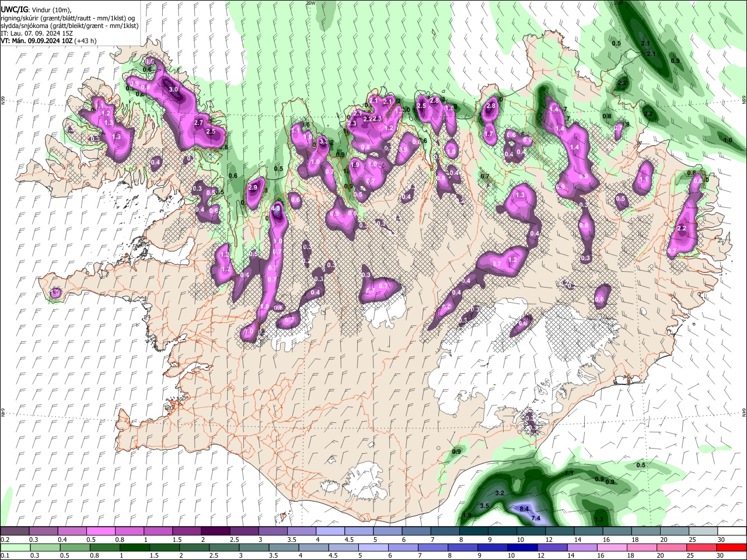Click the 8.4 precipitation value offshore
Screen dimensions: 747x560
(524, 509)
